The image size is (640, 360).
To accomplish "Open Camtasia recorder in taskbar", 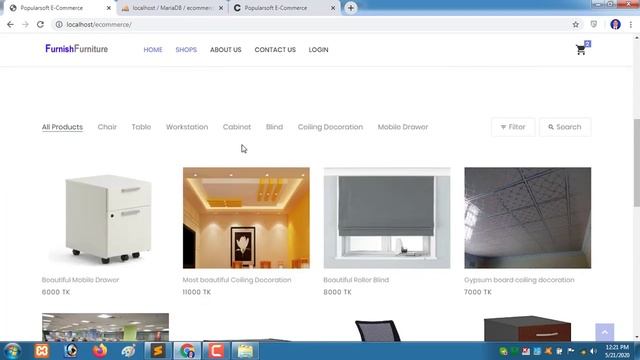I will point(216,351).
